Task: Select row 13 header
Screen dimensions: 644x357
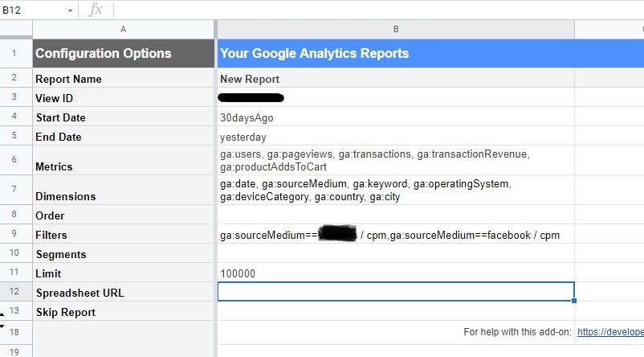Action: 16,311
